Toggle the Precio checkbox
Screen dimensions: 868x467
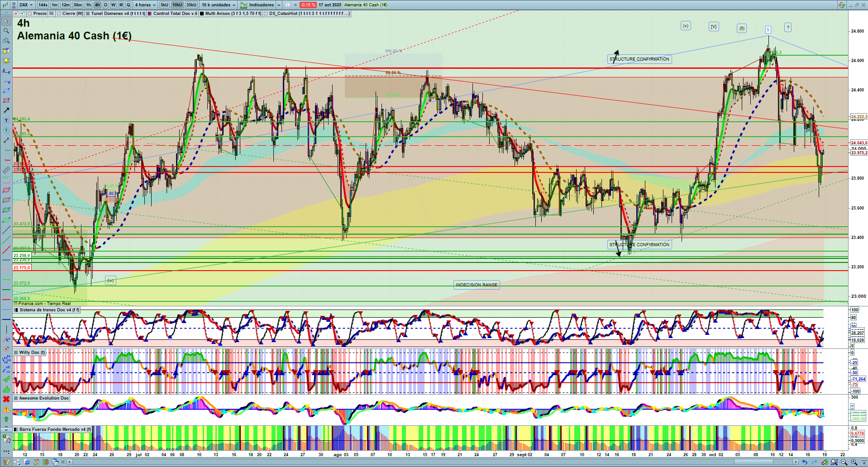coord(30,14)
